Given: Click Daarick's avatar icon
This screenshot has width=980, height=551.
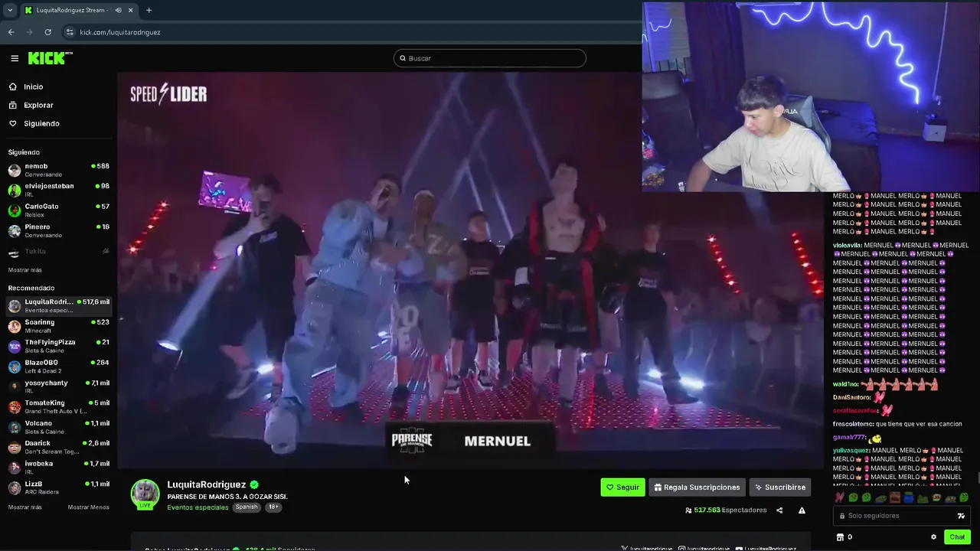Looking at the screenshot, I should [15, 447].
